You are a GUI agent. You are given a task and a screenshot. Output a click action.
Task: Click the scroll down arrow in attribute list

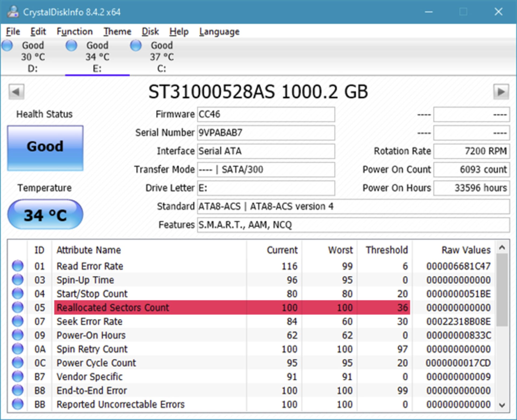point(502,405)
